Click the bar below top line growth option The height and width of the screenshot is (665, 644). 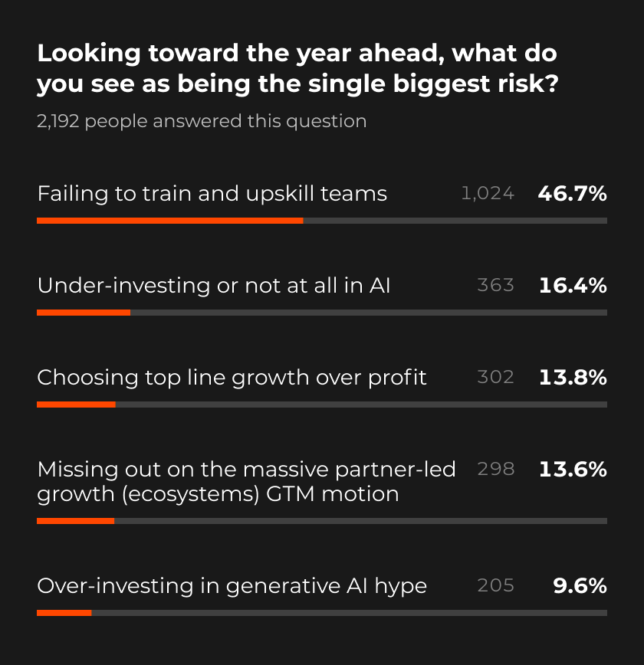[322, 405]
